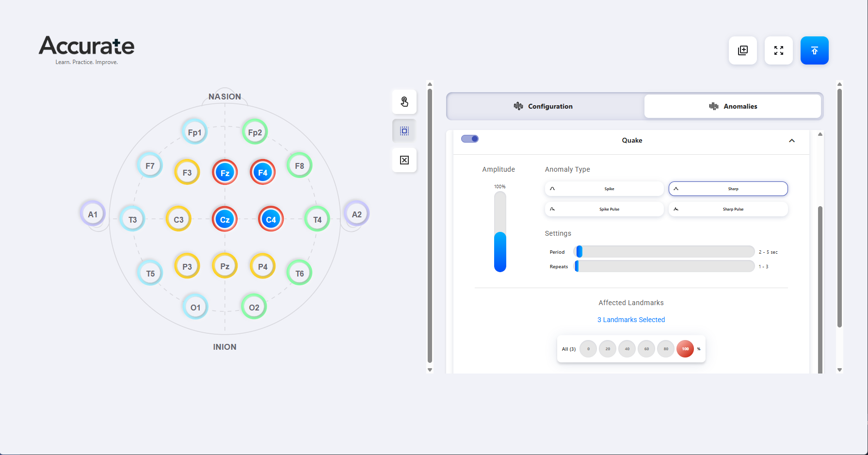The height and width of the screenshot is (455, 868).
Task: Select the O2 electrode on head map
Action: pos(254,307)
